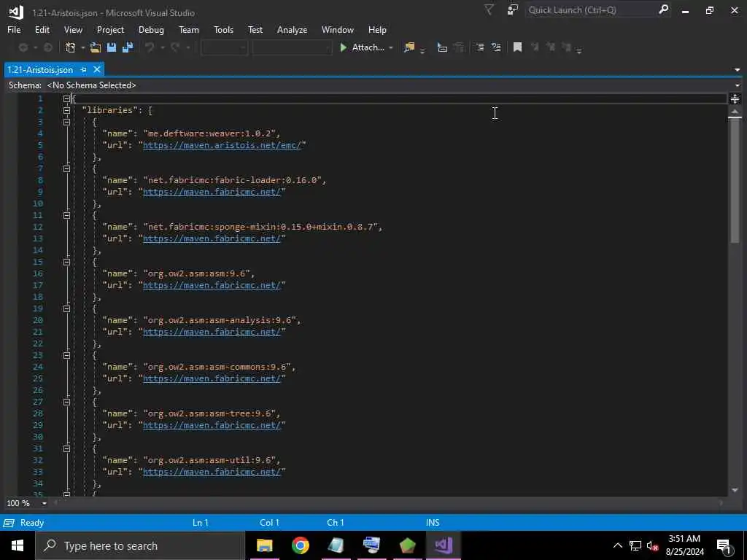Click the green Attach play button
The width and height of the screenshot is (747, 560).
point(343,47)
